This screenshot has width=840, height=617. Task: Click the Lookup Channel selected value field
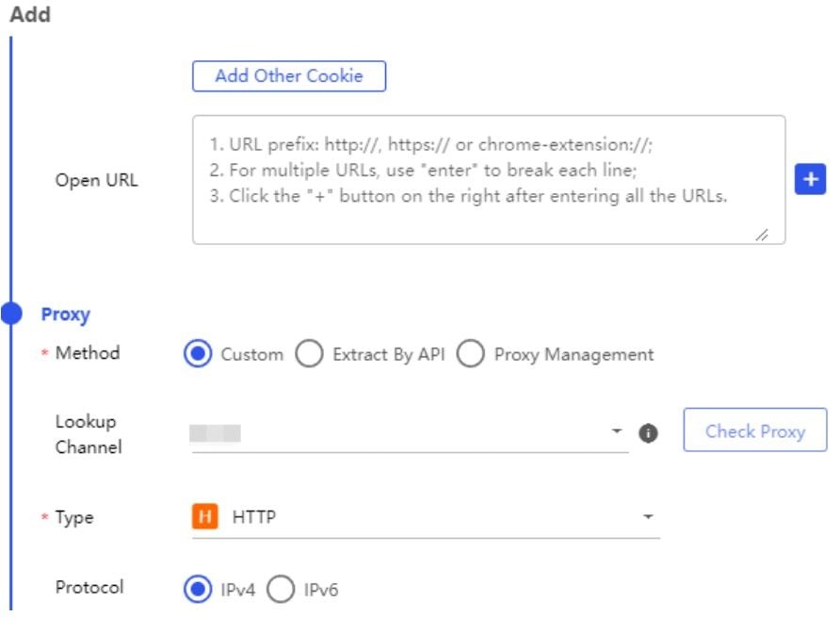(410, 432)
